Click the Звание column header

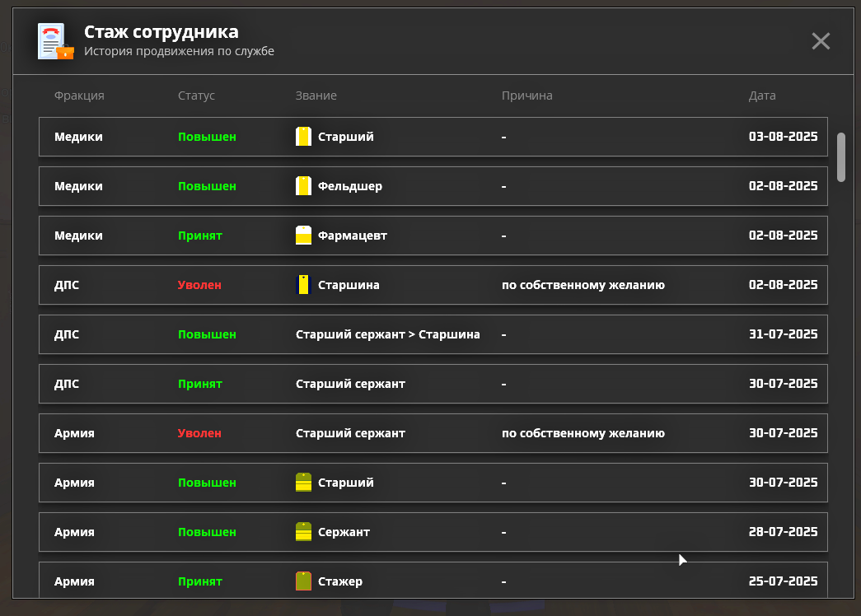pos(316,96)
